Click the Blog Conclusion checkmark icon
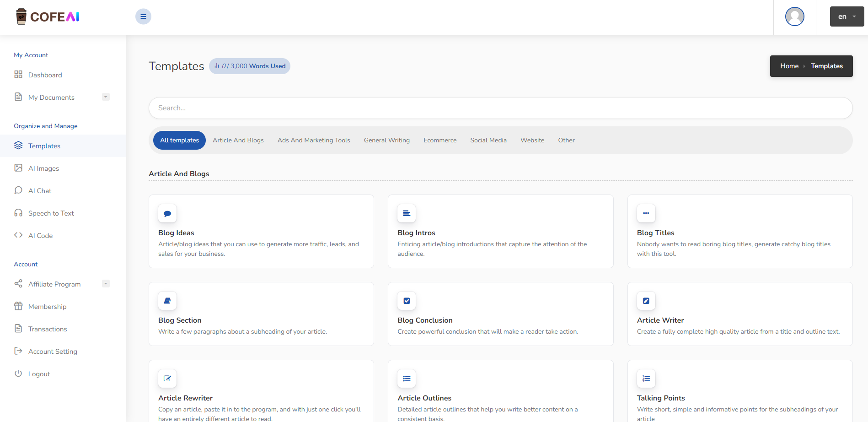Screen dimensions: 868x422 407,301
